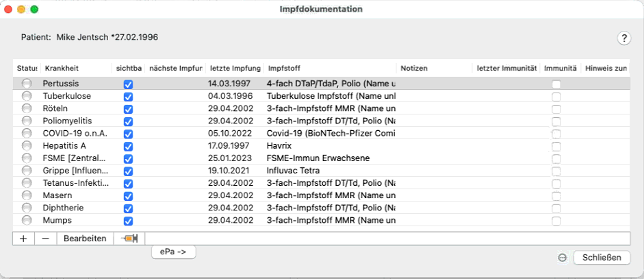Sort by letzte Impfung column header
Viewport: 644px width, 279px height.
point(235,69)
